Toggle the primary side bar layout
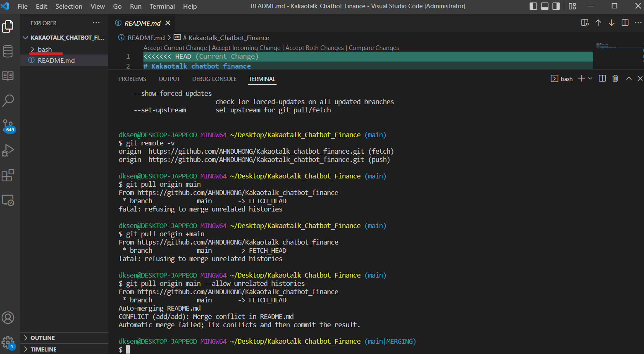The width and height of the screenshot is (644, 354). (x=533, y=6)
